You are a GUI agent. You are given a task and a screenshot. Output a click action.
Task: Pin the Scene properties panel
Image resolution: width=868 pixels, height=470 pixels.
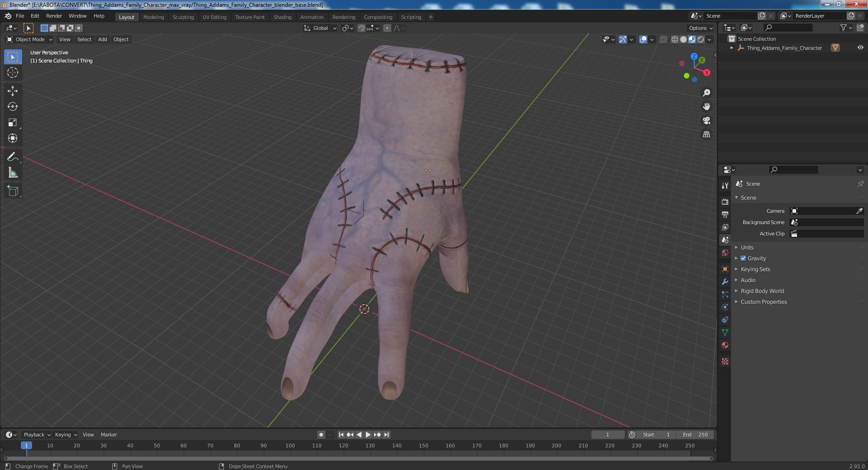click(860, 184)
